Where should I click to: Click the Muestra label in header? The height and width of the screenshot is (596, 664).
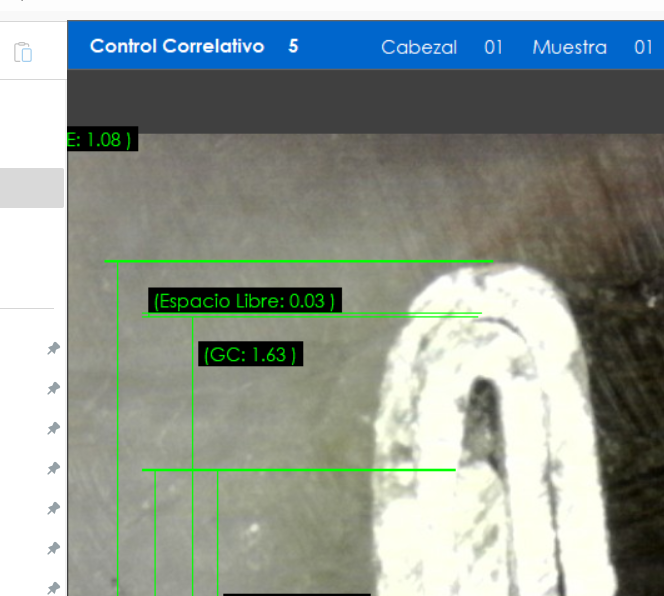point(569,47)
